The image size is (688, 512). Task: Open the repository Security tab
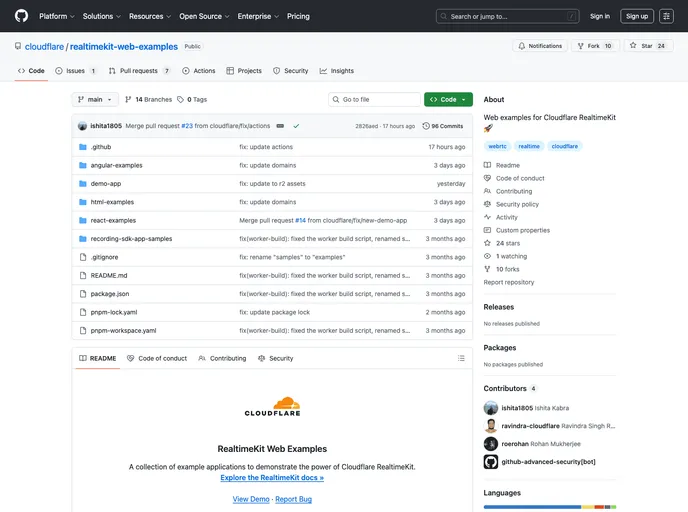click(290, 71)
